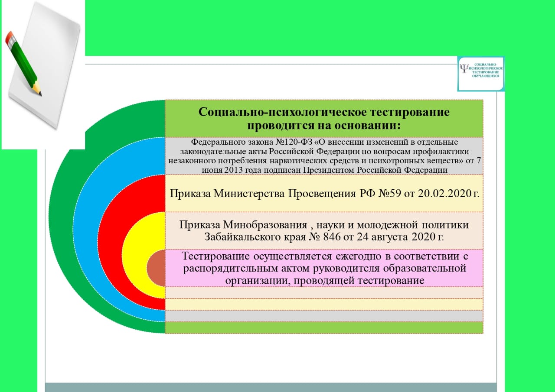Click the brown innermost semicircle
This screenshot has height=392, width=555.
click(x=156, y=268)
